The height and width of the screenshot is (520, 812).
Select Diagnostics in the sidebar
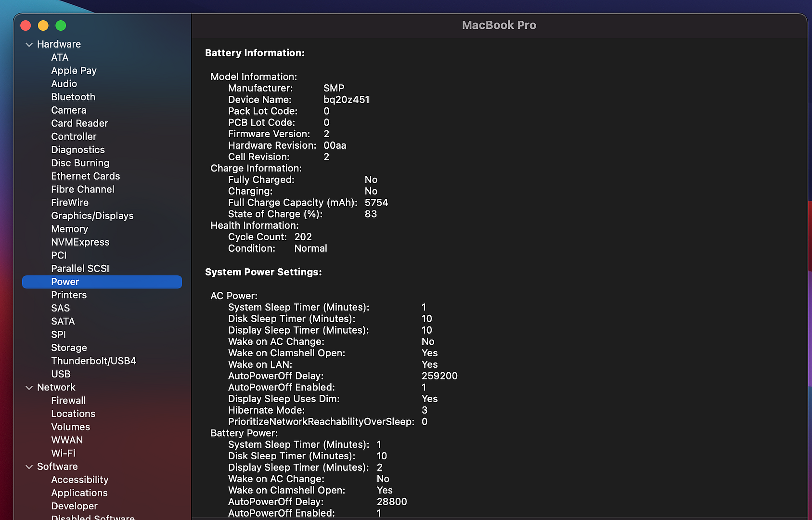coord(78,150)
